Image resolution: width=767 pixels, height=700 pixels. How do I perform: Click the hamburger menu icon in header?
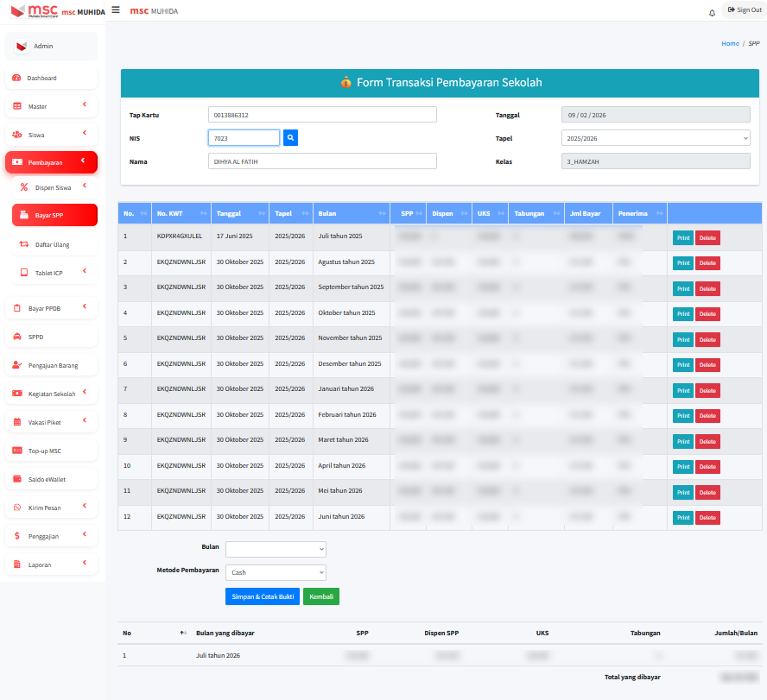[116, 9]
